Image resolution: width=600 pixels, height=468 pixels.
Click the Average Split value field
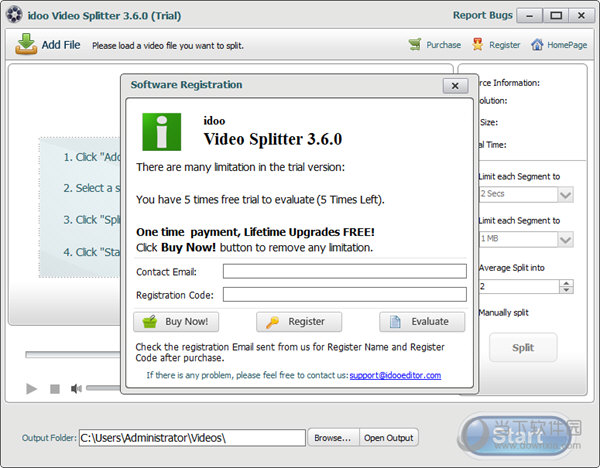(x=519, y=286)
